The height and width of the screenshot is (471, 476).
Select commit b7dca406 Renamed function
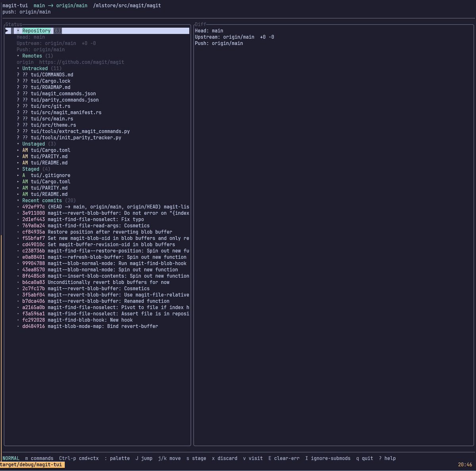(93, 302)
